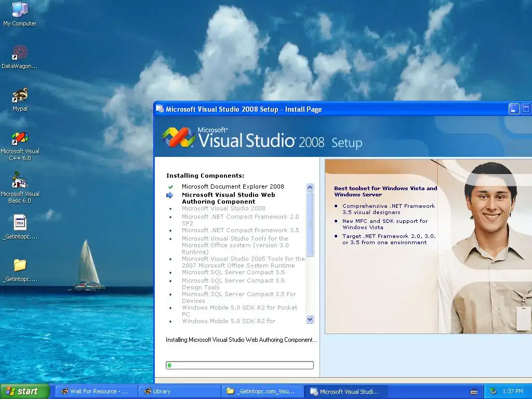Select Microsoft Document Explorer 2008 entry
This screenshot has height=399, width=532.
tap(233, 187)
